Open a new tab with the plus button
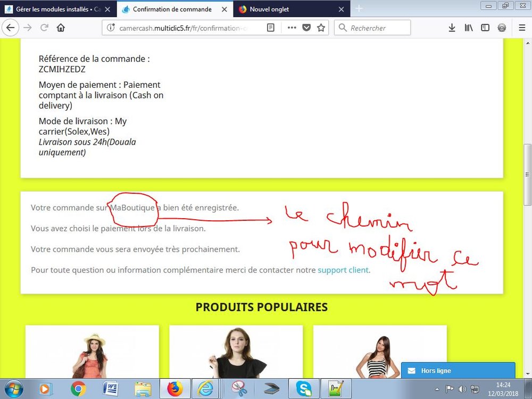The height and width of the screenshot is (399, 532). click(359, 9)
